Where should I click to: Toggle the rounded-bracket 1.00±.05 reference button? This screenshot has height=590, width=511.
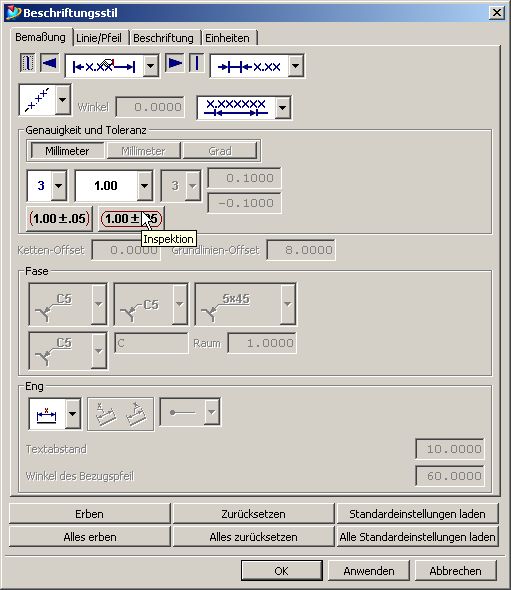(x=59, y=219)
